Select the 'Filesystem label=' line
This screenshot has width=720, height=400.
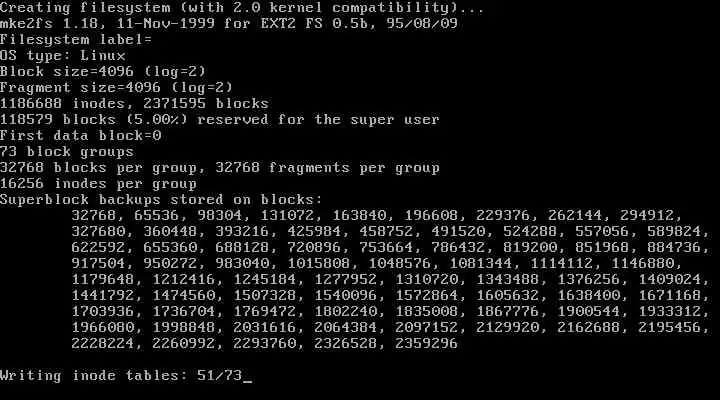coord(76,39)
